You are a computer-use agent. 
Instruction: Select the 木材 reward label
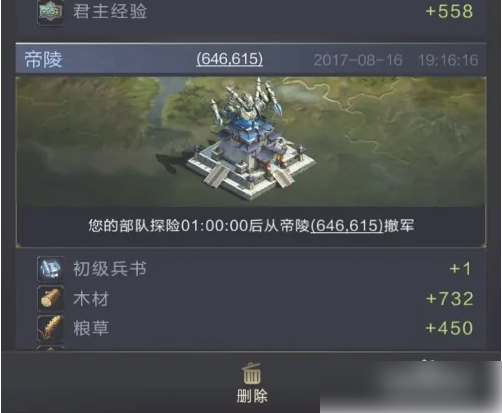(91, 299)
